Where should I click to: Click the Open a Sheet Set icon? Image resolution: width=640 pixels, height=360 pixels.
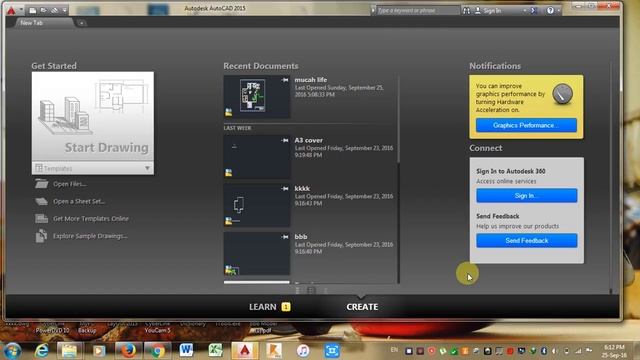tap(41, 201)
